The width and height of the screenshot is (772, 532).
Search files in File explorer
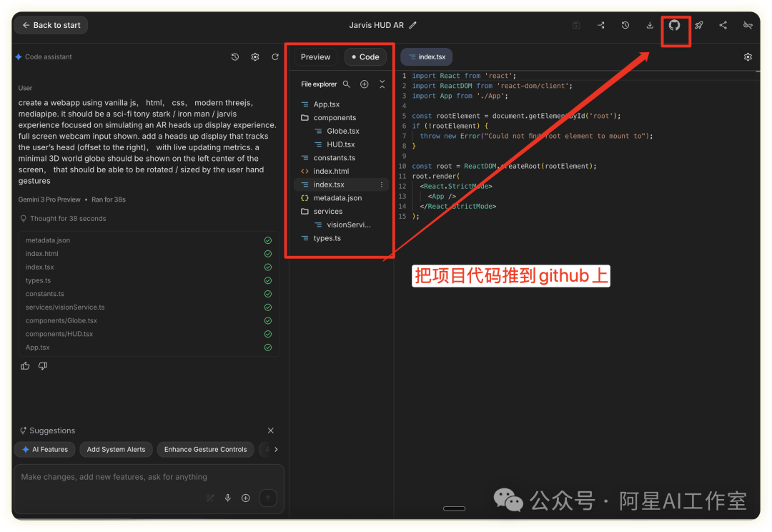pyautogui.click(x=347, y=84)
